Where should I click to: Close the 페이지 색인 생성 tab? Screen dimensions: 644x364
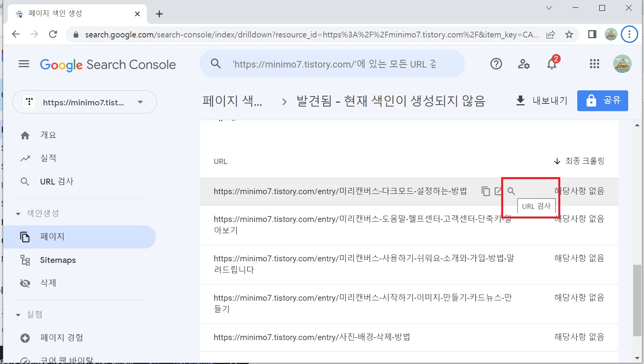[x=137, y=14]
